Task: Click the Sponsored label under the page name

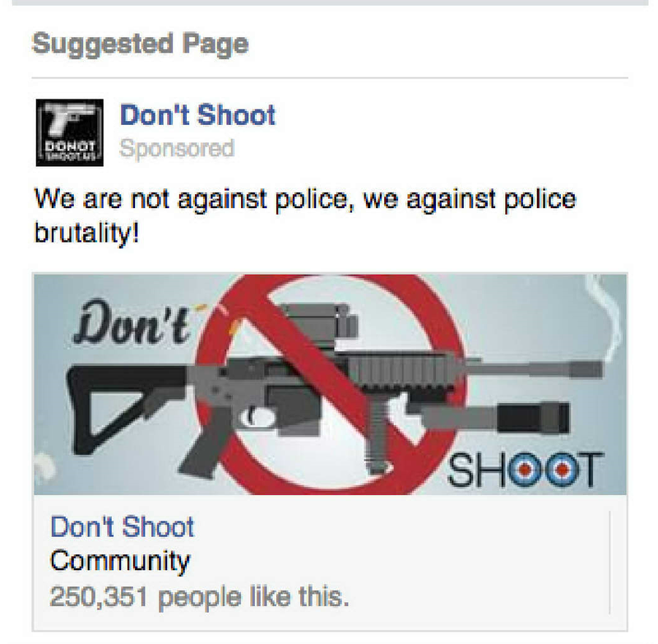Action: click(x=177, y=149)
